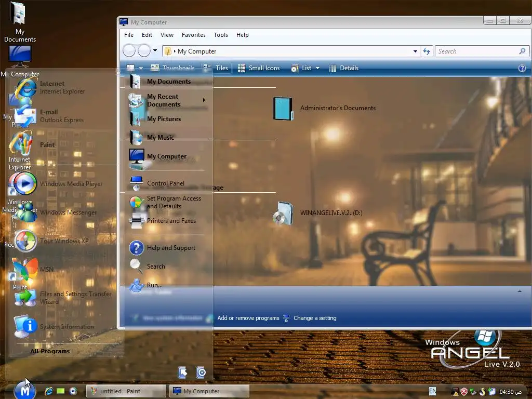Open System Information from Start menu
The height and width of the screenshot is (399, 532).
[x=54, y=326]
